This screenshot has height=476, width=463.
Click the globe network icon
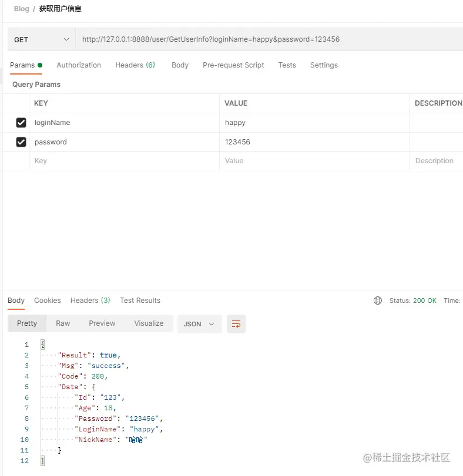click(378, 301)
